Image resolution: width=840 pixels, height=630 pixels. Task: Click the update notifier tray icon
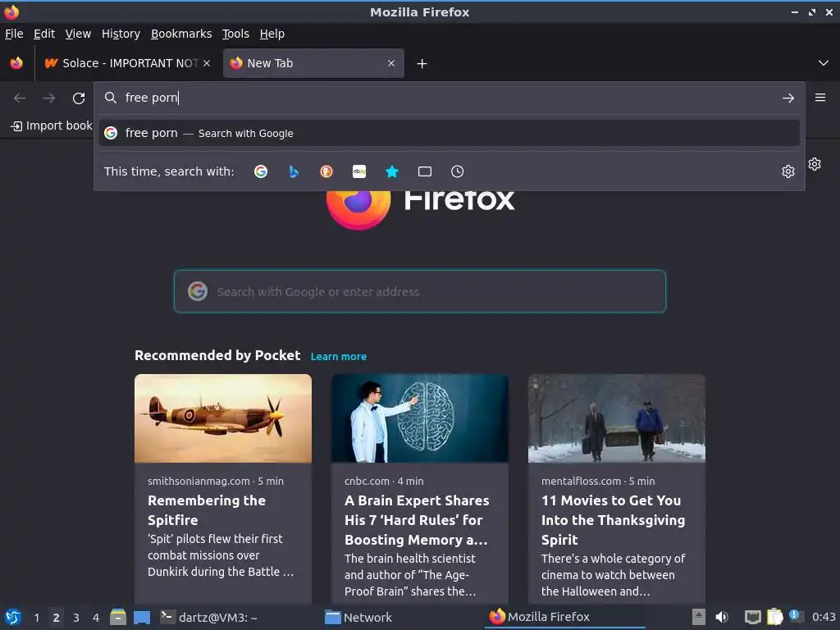[796, 616]
